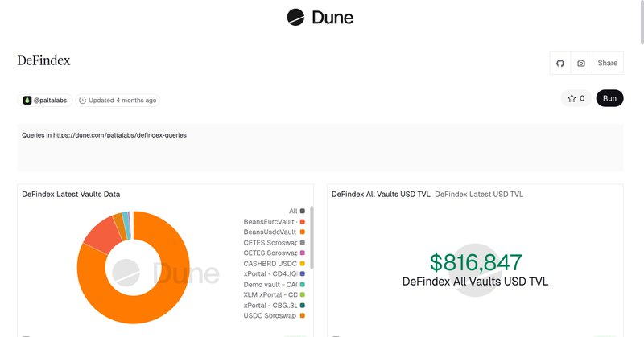Open the Dune logo homepage link
Screen dimensions: 644x337
(320, 17)
